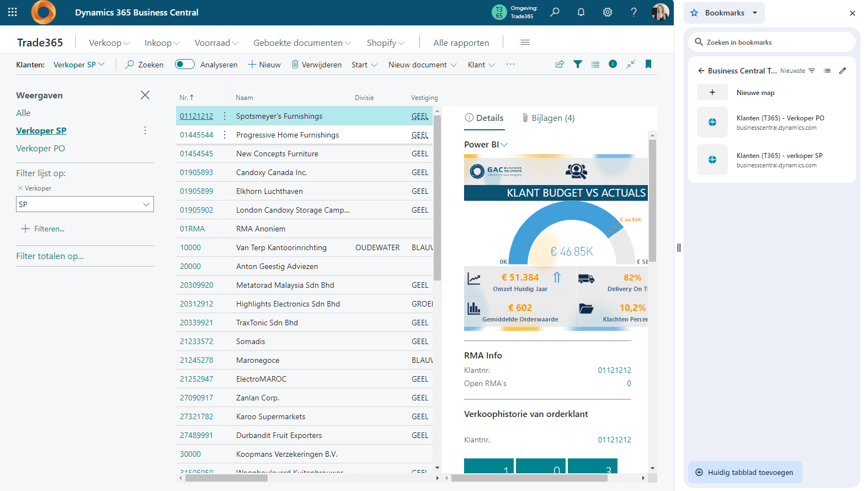Open the Verkoper filter combo box showing SP
Image resolution: width=868 pixels, height=491 pixels.
[85, 204]
